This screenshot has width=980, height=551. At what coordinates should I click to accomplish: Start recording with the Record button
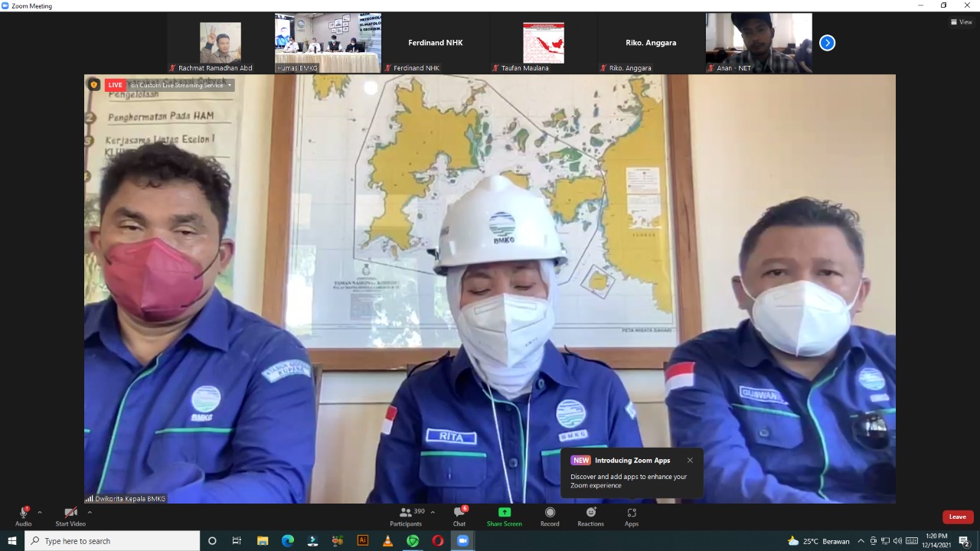[x=550, y=516]
